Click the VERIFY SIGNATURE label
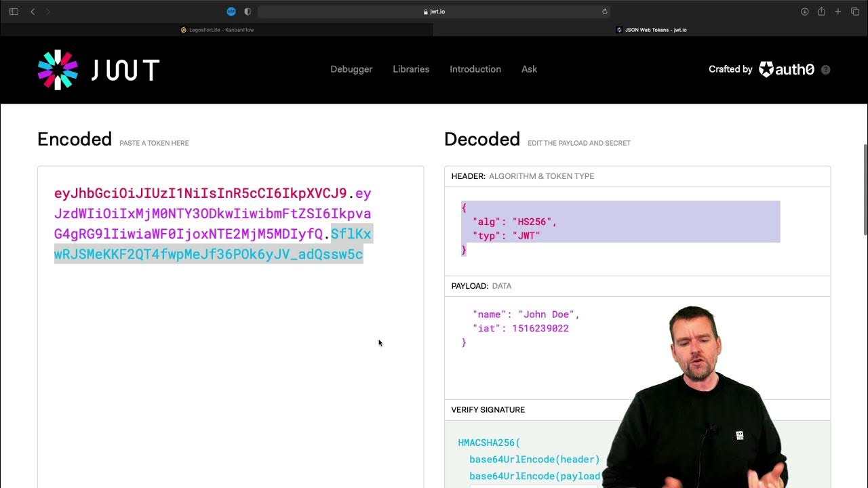The width and height of the screenshot is (868, 488). pos(488,410)
